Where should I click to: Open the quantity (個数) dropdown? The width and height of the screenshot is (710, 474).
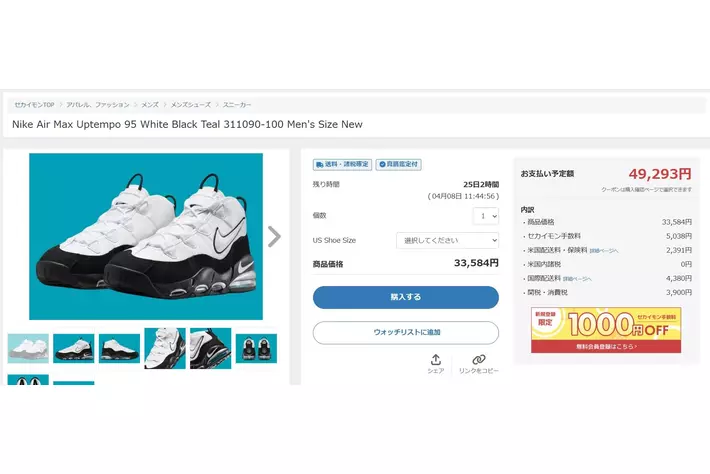(485, 215)
